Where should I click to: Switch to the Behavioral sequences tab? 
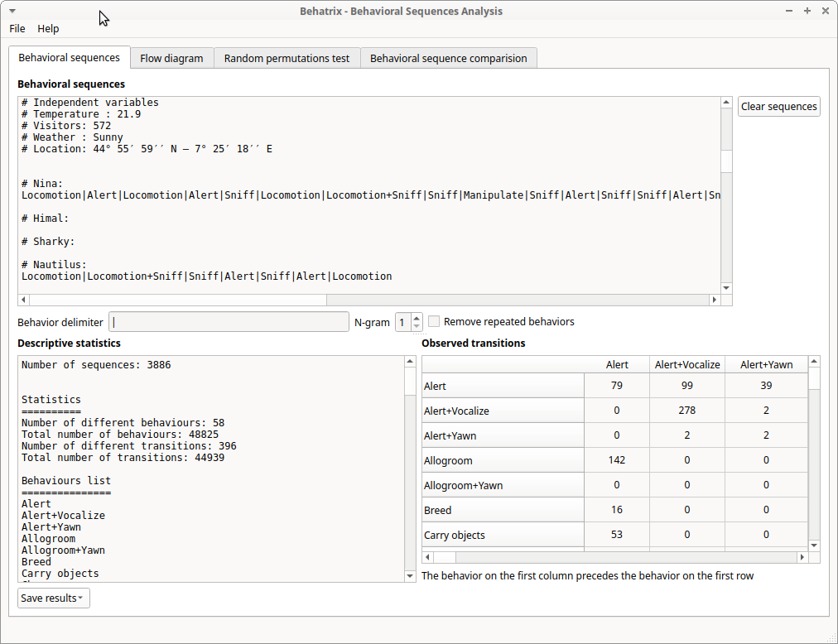pyautogui.click(x=69, y=58)
